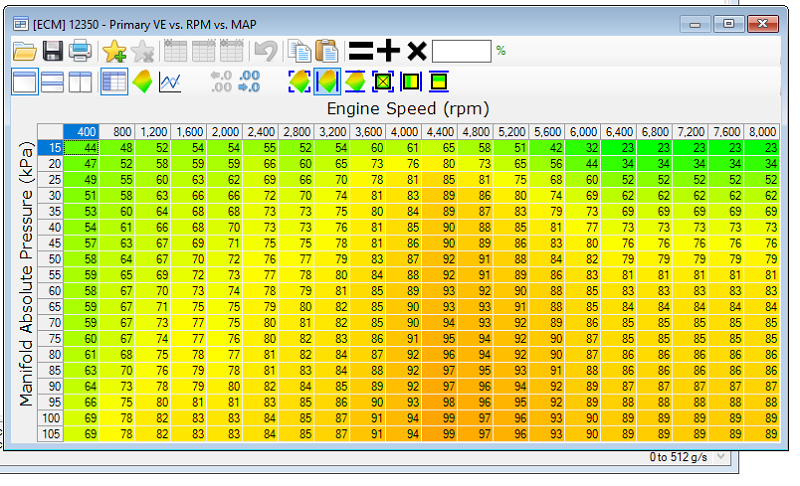Click the surface icon with horizontal bars
Image resolution: width=800 pixels, height=486 pixels.
(x=355, y=82)
